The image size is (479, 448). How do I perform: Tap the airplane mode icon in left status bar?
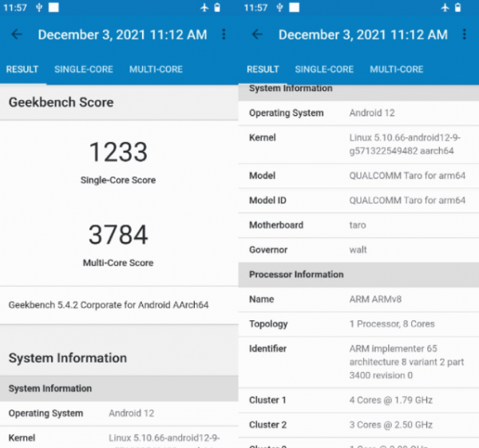(x=205, y=8)
